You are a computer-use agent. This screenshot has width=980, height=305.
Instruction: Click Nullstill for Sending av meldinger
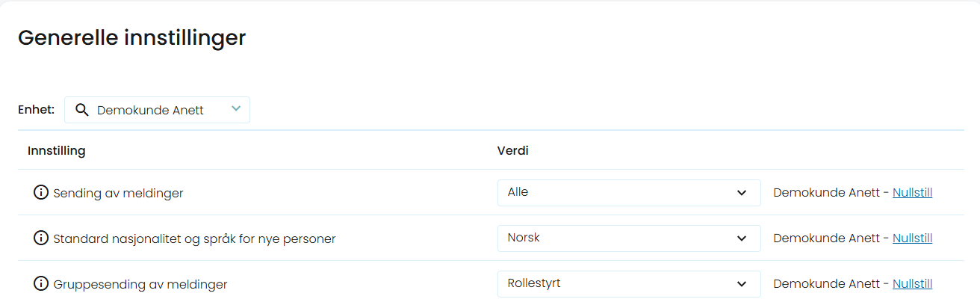coord(912,193)
